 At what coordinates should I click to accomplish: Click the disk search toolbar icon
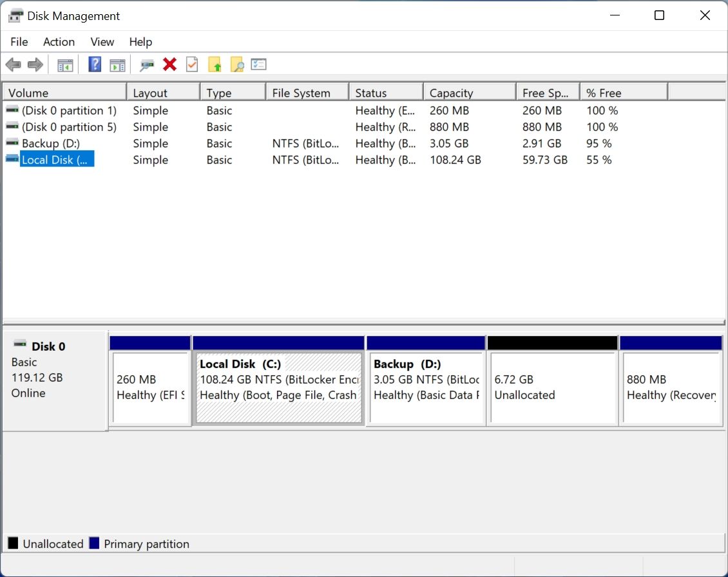(146, 64)
